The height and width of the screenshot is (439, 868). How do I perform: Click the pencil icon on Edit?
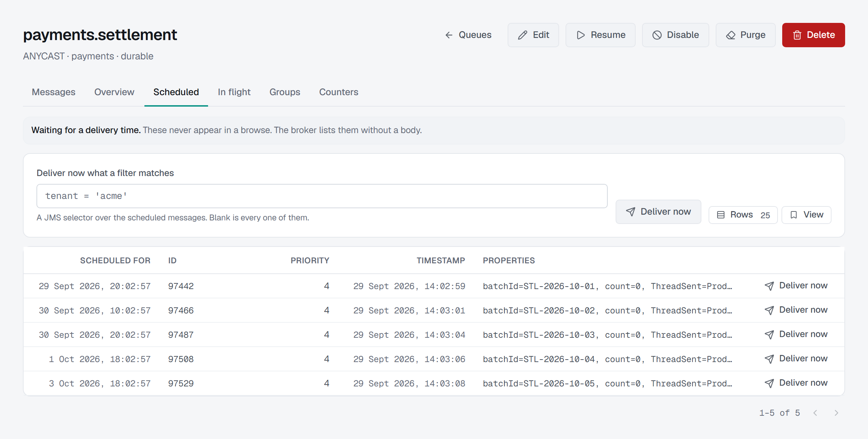pos(522,35)
